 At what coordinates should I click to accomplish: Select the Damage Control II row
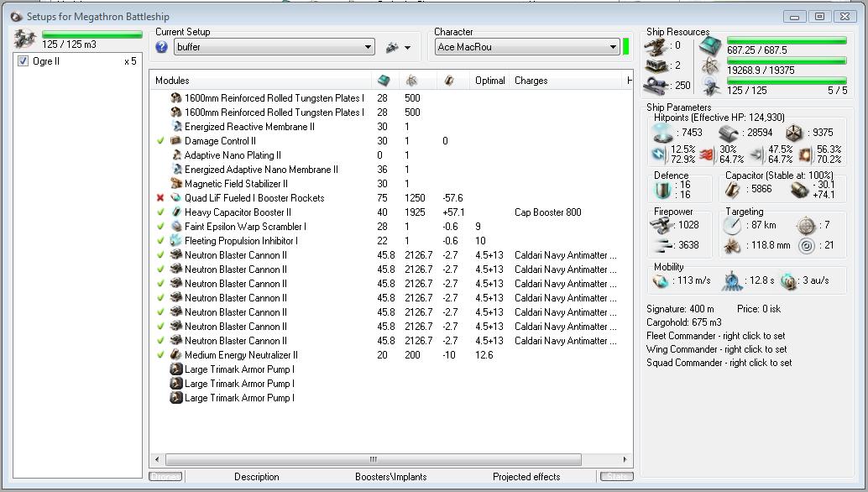[391, 141]
